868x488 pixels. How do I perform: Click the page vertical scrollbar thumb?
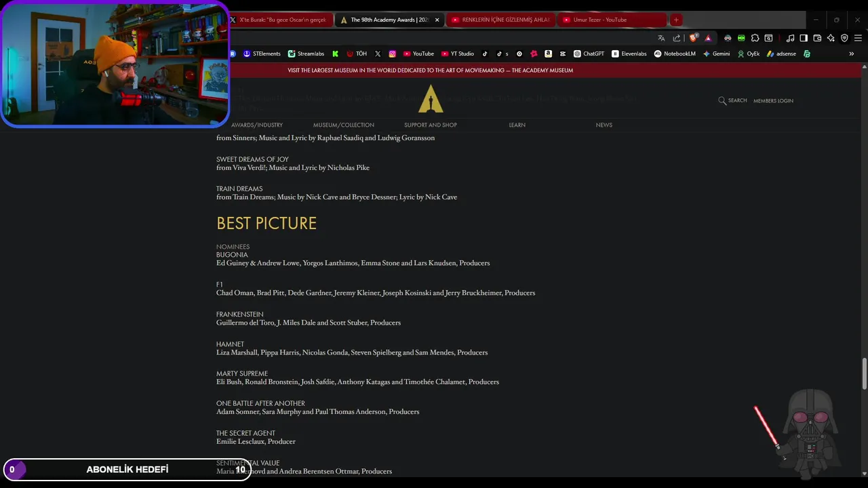tap(864, 374)
